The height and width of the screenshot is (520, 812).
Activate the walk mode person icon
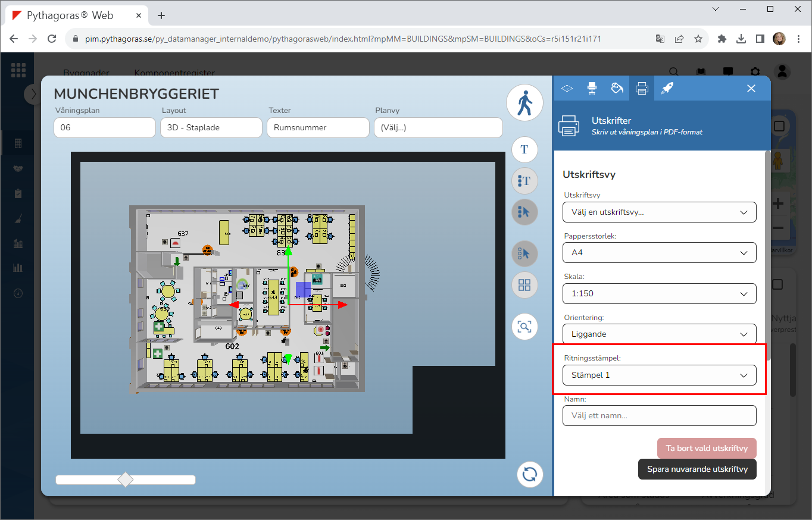[524, 103]
